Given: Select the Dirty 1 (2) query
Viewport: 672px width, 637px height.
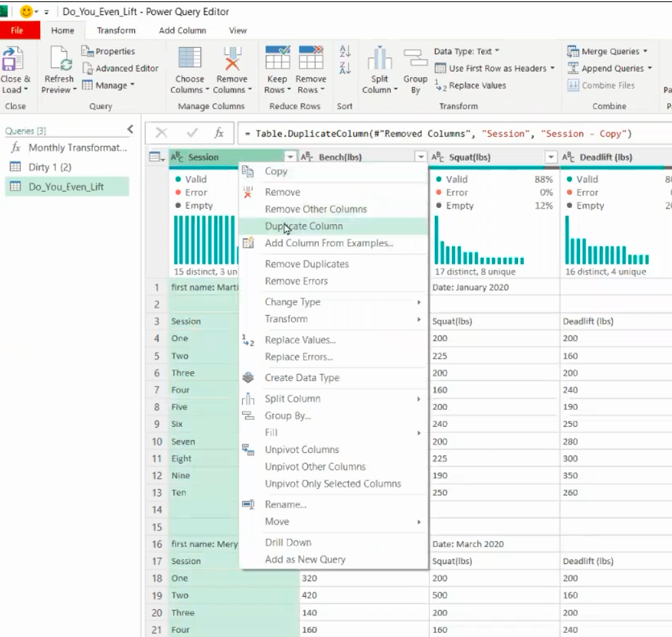Looking at the screenshot, I should [x=50, y=167].
